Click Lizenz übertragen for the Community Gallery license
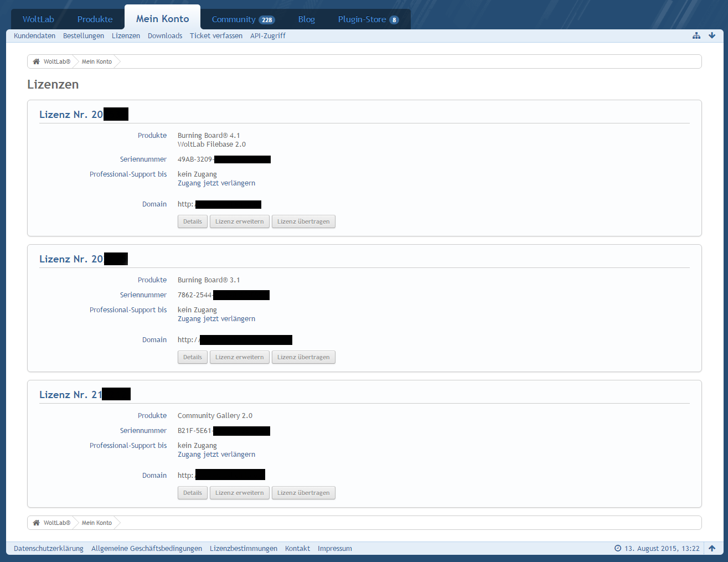Viewport: 728px width, 562px height. tap(303, 493)
